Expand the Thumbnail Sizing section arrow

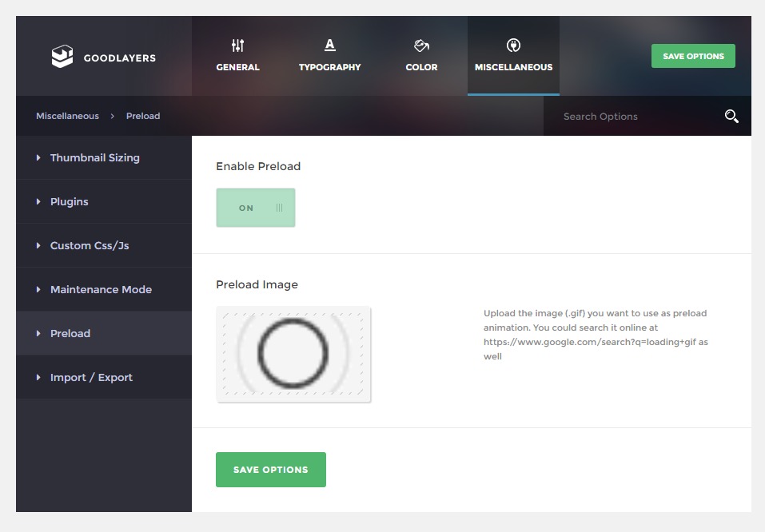[38, 158]
